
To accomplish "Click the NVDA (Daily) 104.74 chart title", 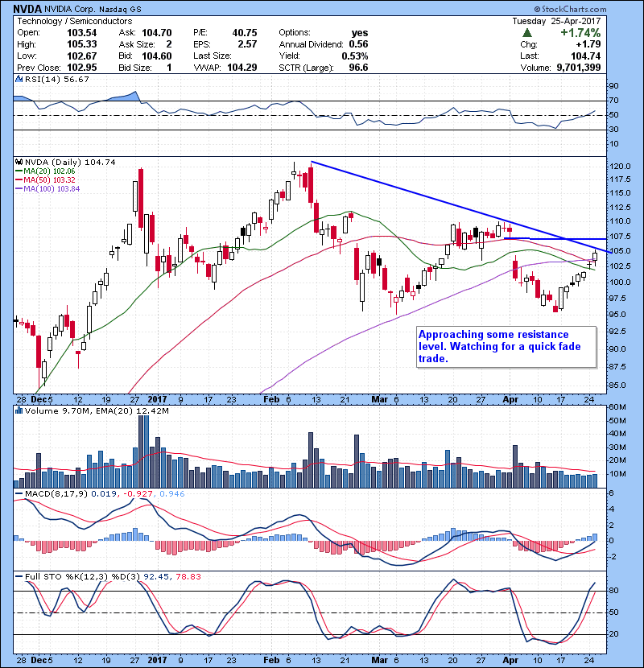I will click(x=70, y=163).
